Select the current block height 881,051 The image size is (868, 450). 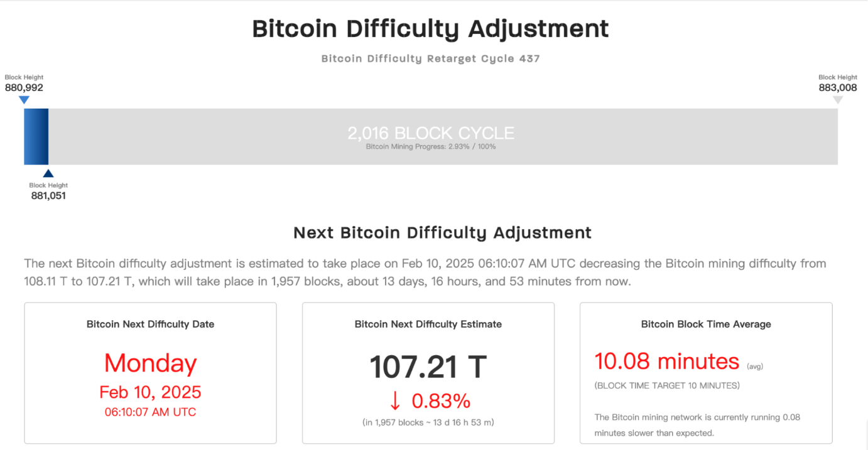pos(48,195)
